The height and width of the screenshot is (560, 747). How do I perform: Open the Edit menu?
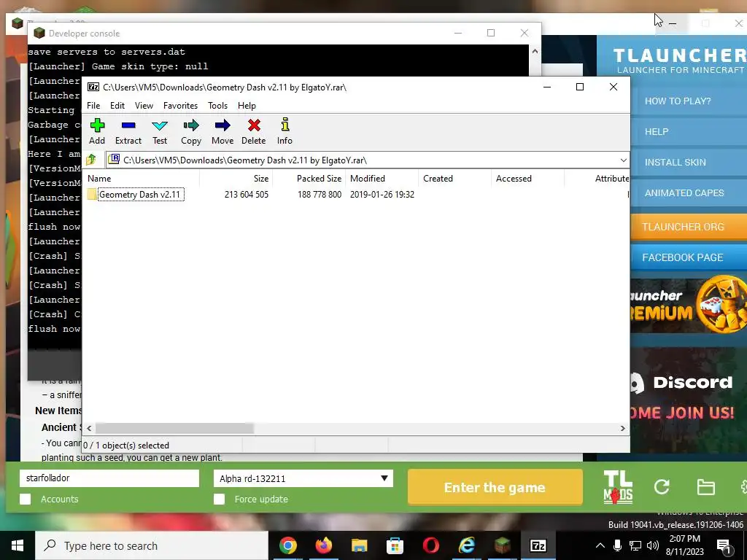[117, 105]
